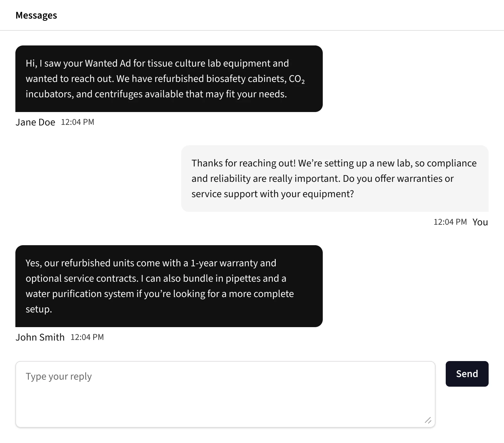The image size is (504, 443).
Task: Click the timestamp beside the You label
Action: click(x=450, y=222)
